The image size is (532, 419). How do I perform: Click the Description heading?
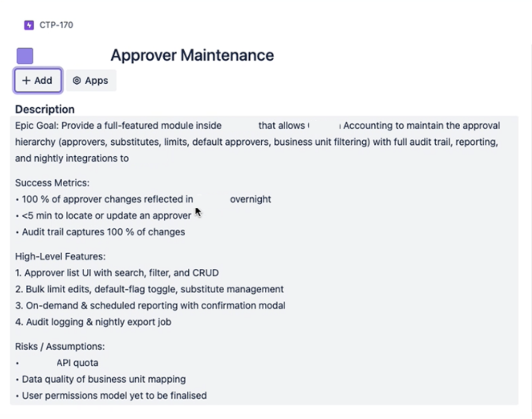pos(45,109)
